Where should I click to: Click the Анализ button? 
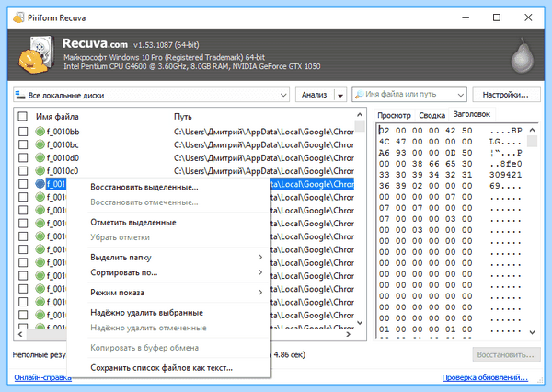click(x=315, y=95)
